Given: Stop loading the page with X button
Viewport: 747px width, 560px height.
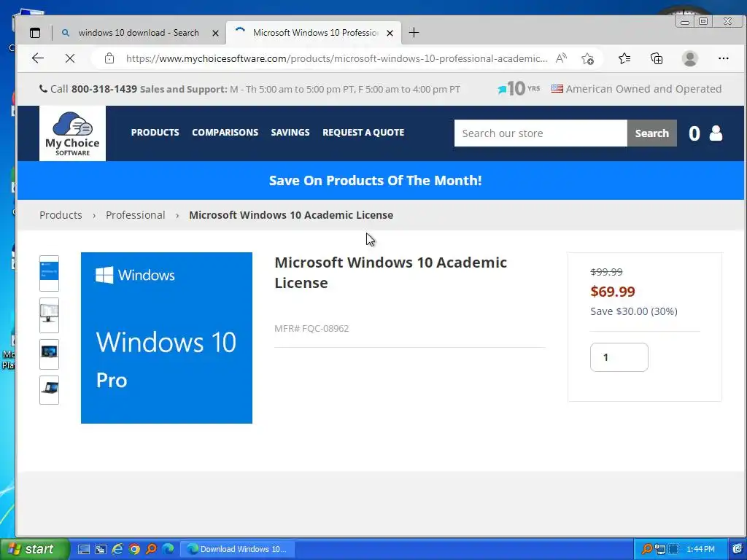Looking at the screenshot, I should tap(70, 58).
